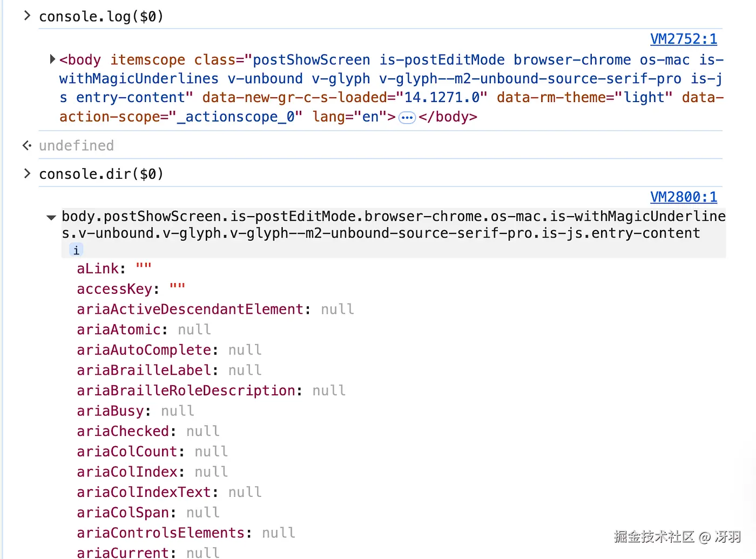Click the data-rm-theme="light" attribute

[x=585, y=98]
